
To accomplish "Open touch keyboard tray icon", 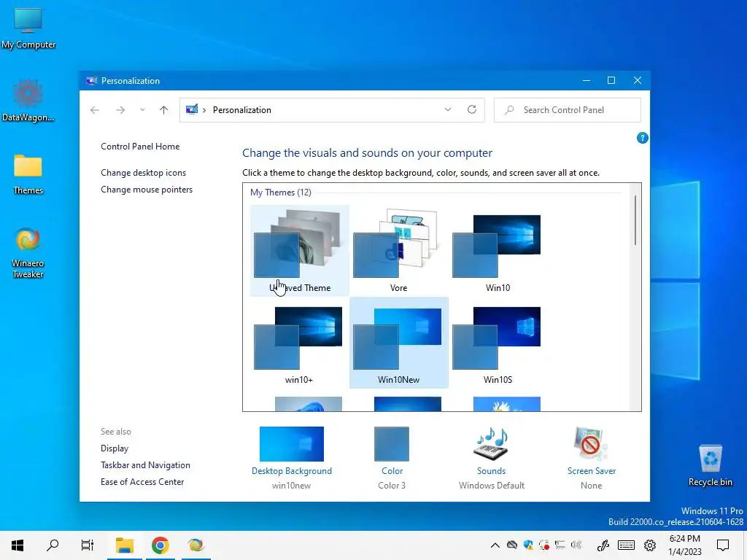I will click(x=626, y=545).
